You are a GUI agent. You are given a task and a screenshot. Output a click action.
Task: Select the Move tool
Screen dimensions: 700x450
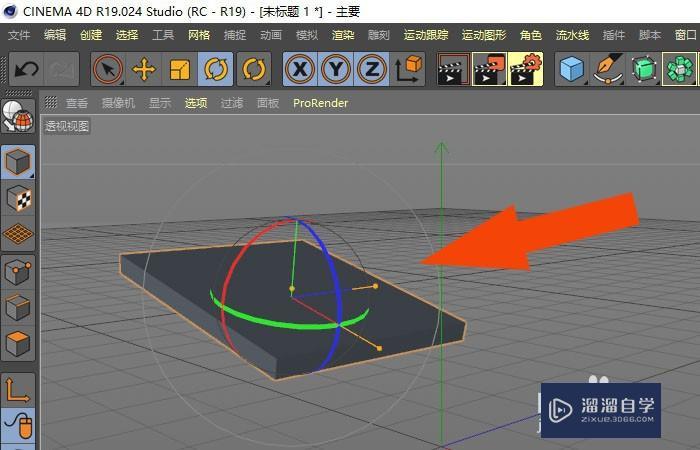click(144, 69)
